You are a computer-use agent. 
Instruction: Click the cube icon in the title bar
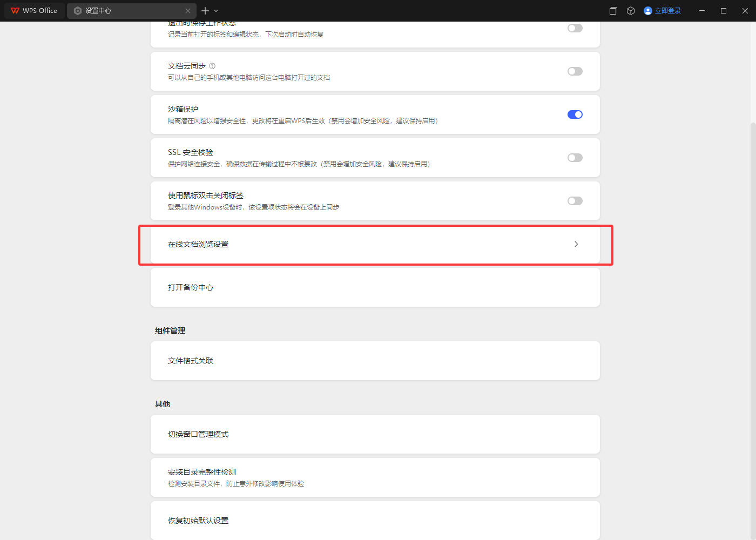[x=631, y=11]
